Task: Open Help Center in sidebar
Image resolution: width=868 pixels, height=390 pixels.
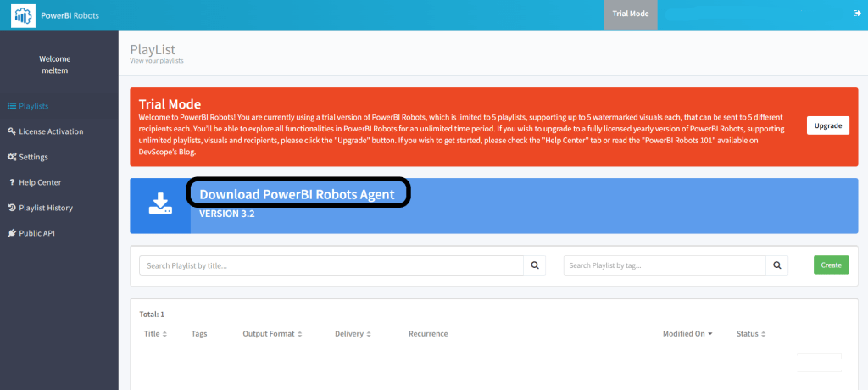Action: tap(39, 182)
